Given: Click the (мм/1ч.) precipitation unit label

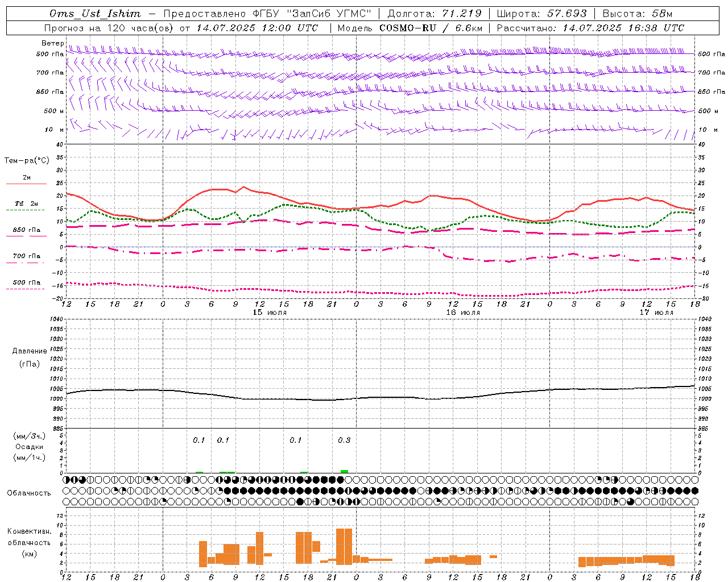Looking at the screenshot, I should click(x=30, y=458).
